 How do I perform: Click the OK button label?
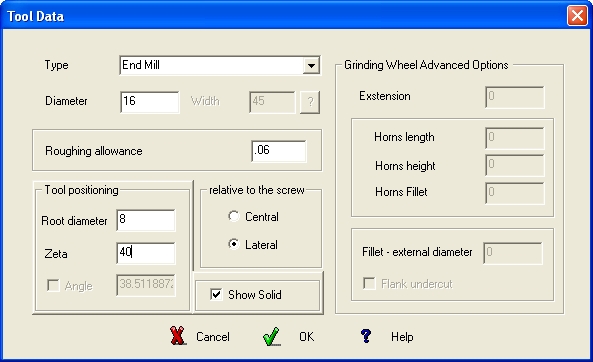(x=306, y=337)
